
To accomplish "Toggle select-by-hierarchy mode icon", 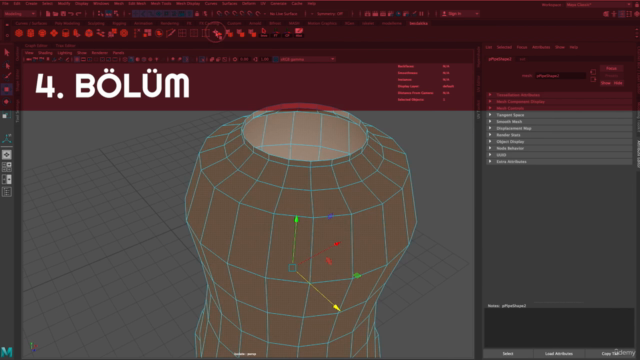I will tap(101, 14).
